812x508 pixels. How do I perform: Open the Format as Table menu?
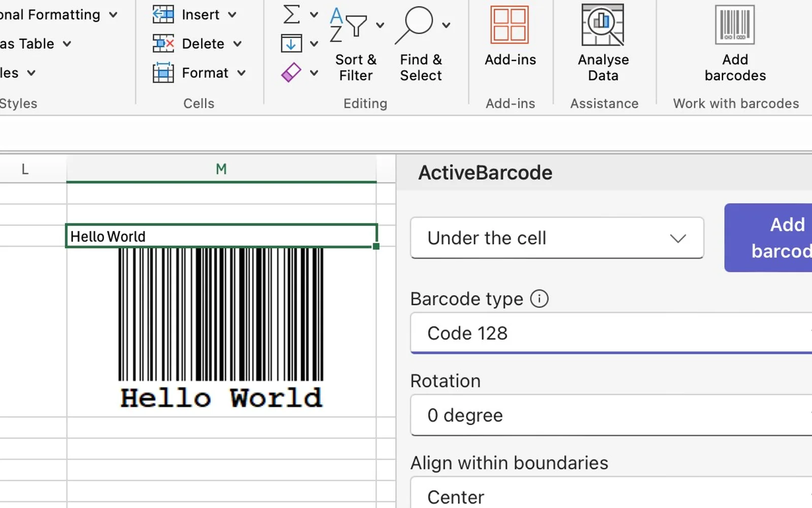[36, 44]
